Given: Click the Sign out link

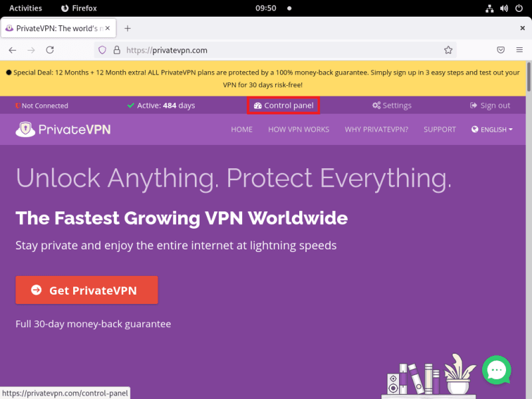Looking at the screenshot, I should click(x=490, y=106).
